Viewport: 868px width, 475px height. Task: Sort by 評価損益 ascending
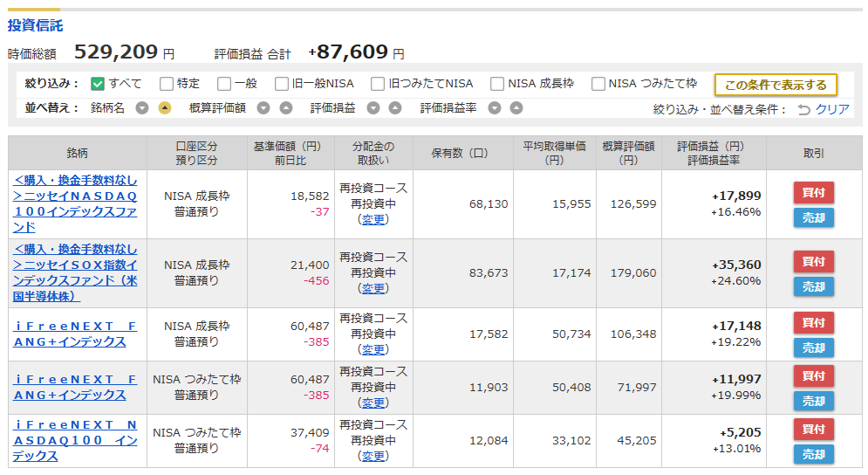pyautogui.click(x=394, y=108)
